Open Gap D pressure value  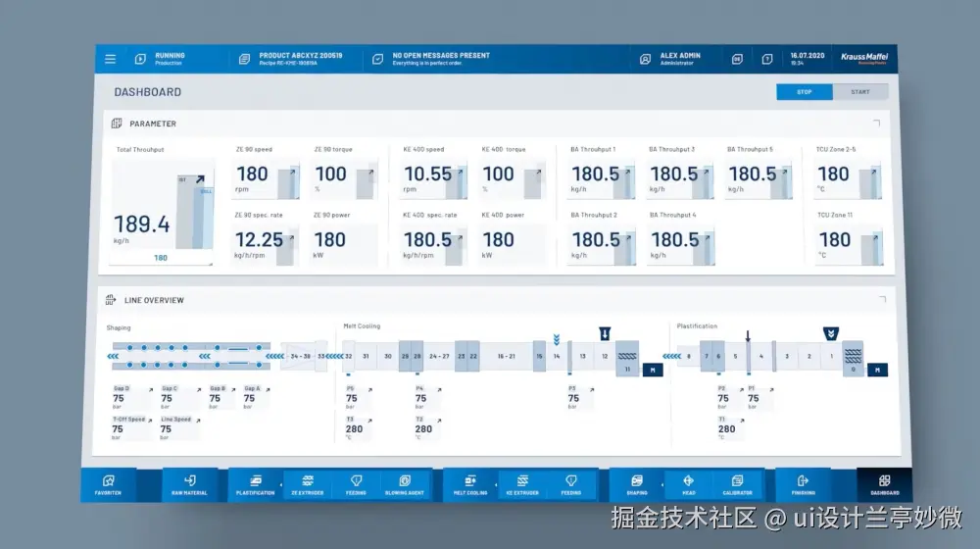[x=119, y=398]
